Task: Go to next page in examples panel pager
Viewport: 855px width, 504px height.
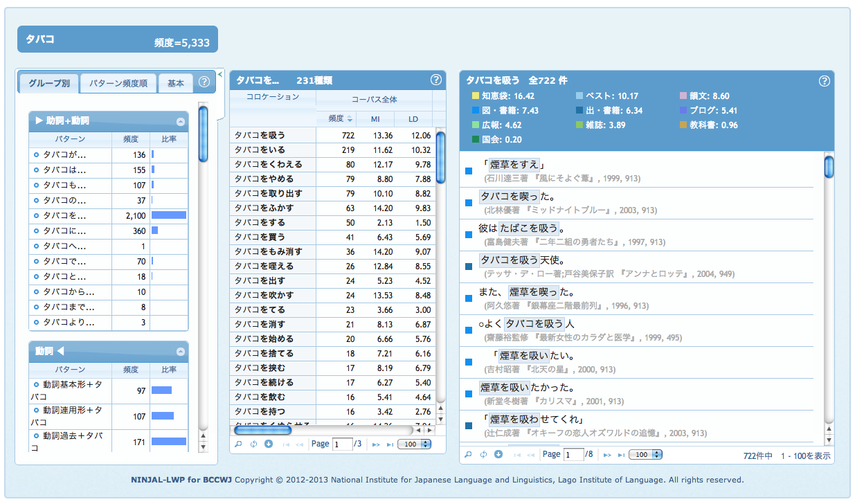Action: click(607, 454)
